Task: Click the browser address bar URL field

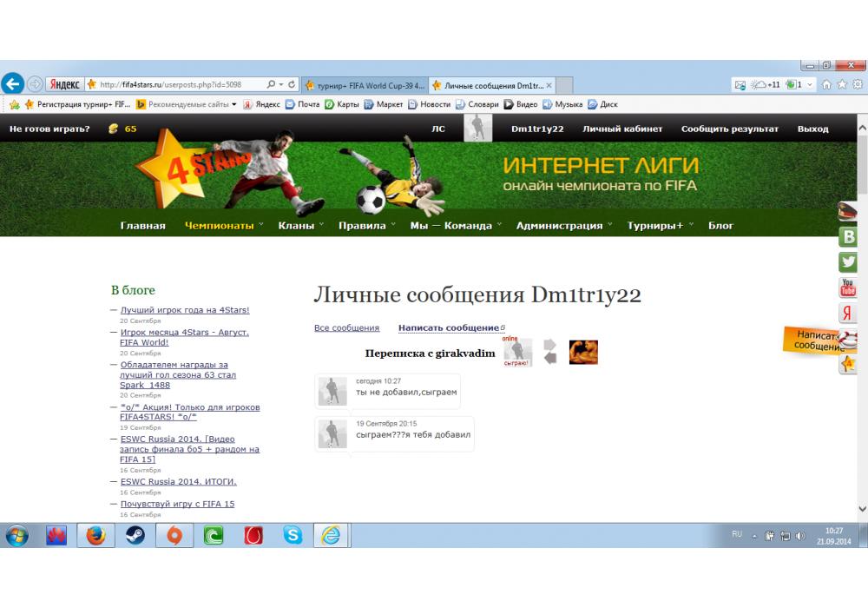Action: click(x=178, y=85)
